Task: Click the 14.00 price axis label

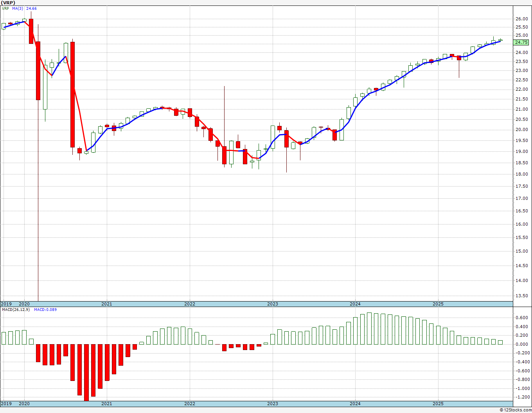Action: tap(521, 280)
